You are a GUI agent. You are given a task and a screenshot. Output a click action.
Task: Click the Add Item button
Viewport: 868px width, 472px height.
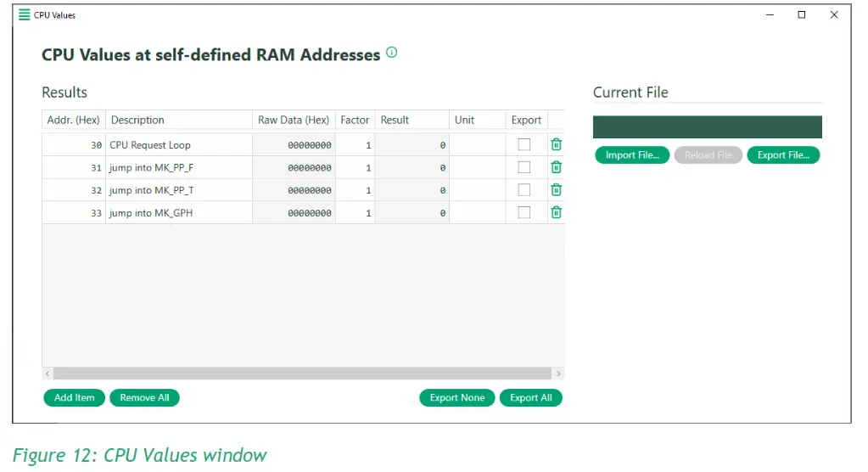[74, 398]
